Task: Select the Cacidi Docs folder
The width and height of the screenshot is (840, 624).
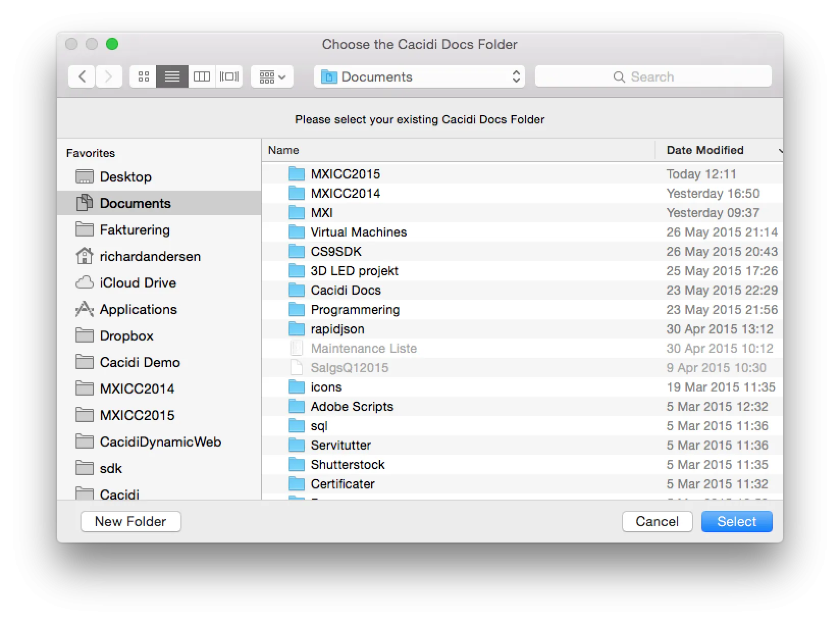Action: click(346, 290)
